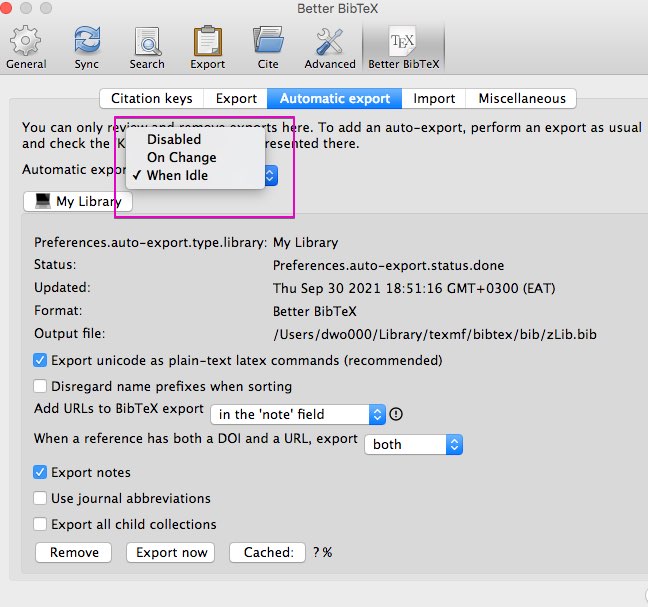This screenshot has height=607, width=648.
Task: Open the Add URLs to BibTeX export dropdown
Action: [298, 414]
